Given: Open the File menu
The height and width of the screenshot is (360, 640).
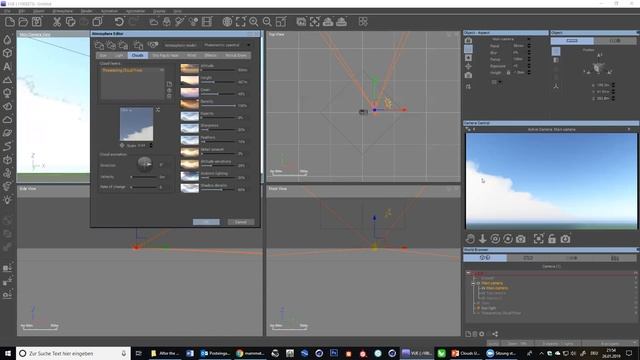Looking at the screenshot, I should (7, 11).
